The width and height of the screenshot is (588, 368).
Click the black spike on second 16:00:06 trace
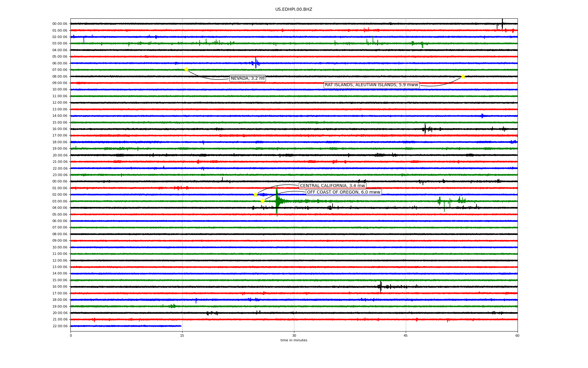coord(381,286)
